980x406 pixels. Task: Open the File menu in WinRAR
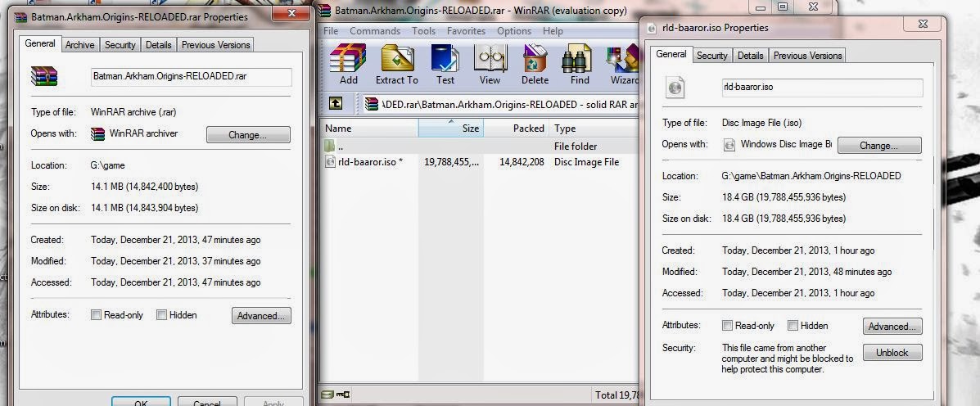click(x=331, y=30)
